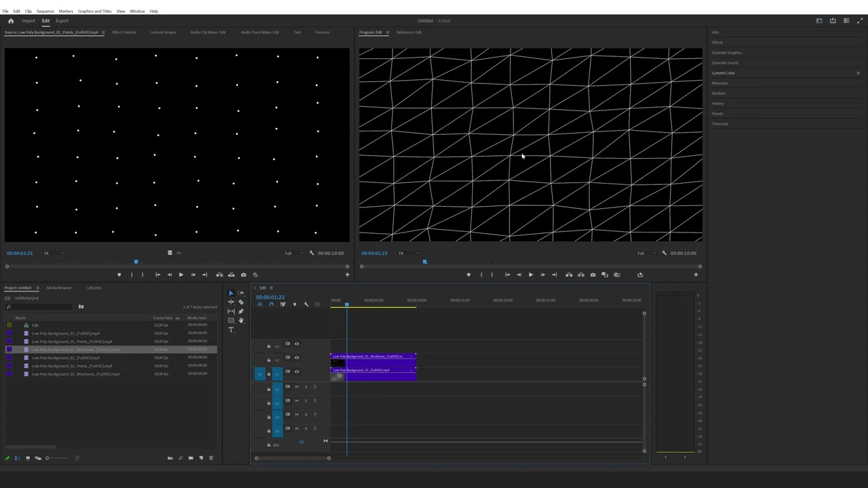Click New Item icon in Project panel
This screenshot has height=488, width=868.
(x=201, y=458)
